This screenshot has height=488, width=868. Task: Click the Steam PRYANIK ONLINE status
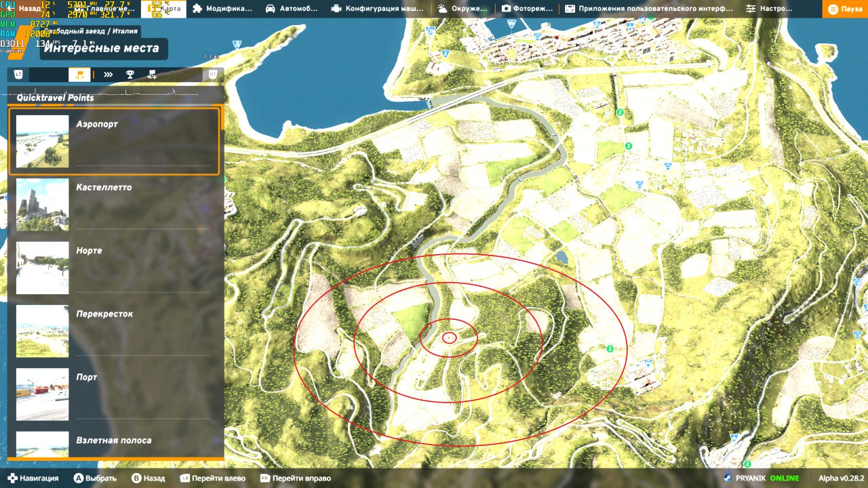(761, 478)
